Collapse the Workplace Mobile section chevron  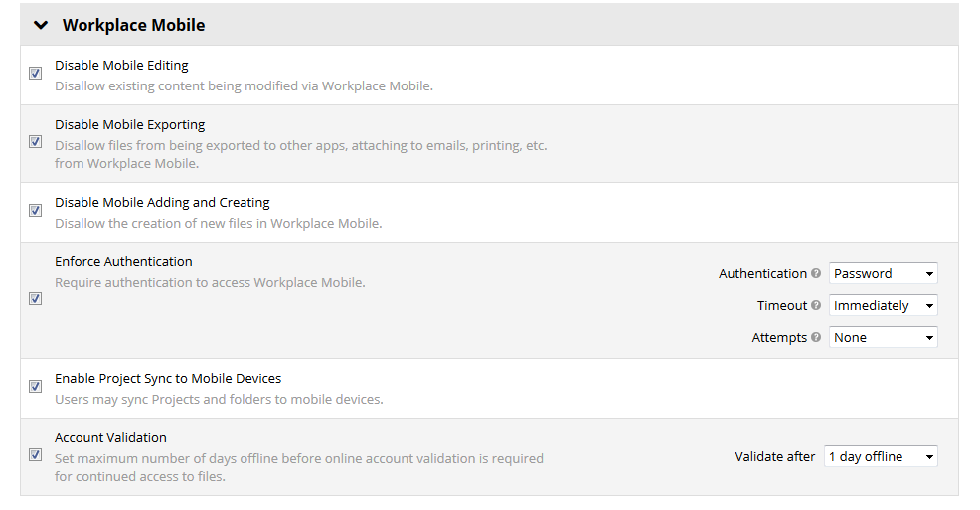pyautogui.click(x=41, y=25)
